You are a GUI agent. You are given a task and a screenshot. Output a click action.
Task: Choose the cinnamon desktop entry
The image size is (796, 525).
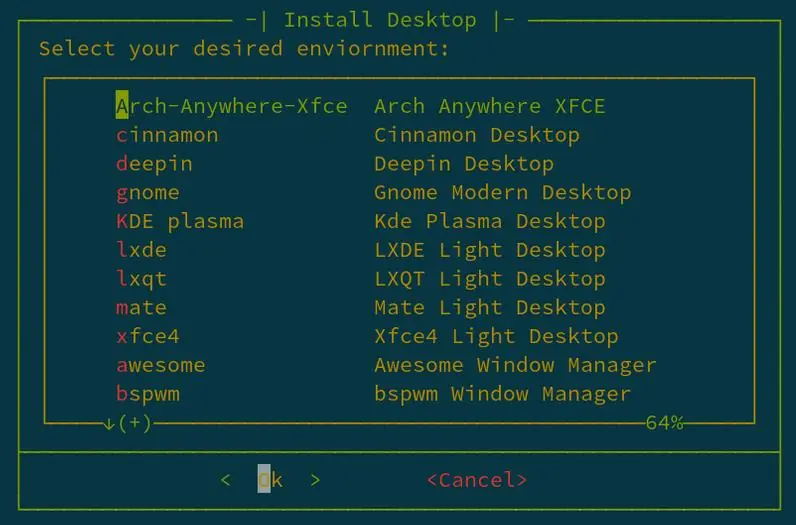(x=167, y=135)
